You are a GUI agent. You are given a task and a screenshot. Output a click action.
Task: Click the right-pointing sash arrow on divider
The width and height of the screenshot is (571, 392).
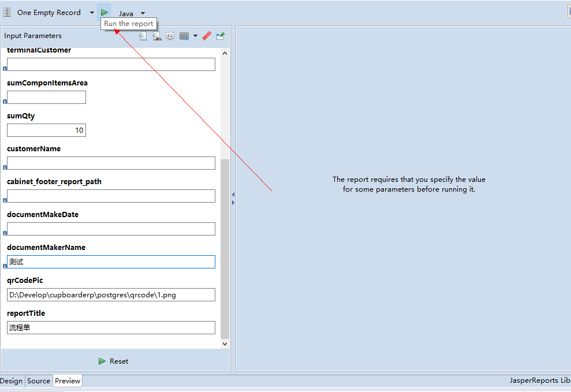click(233, 203)
